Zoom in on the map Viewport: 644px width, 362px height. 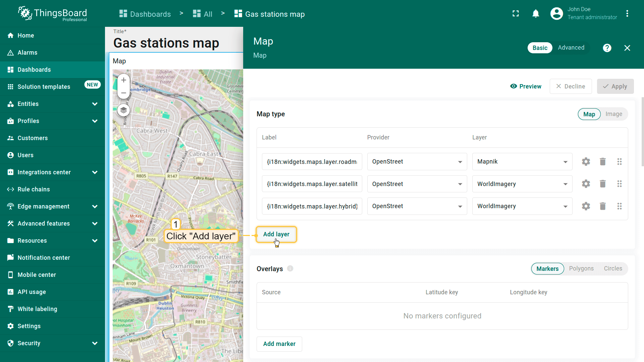(123, 80)
